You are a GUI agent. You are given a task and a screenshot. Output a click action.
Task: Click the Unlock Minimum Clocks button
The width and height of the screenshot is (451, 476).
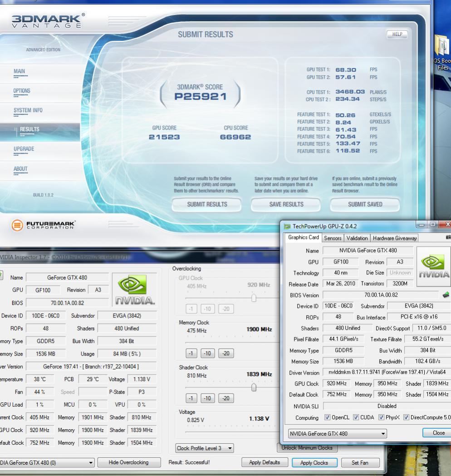point(307,448)
